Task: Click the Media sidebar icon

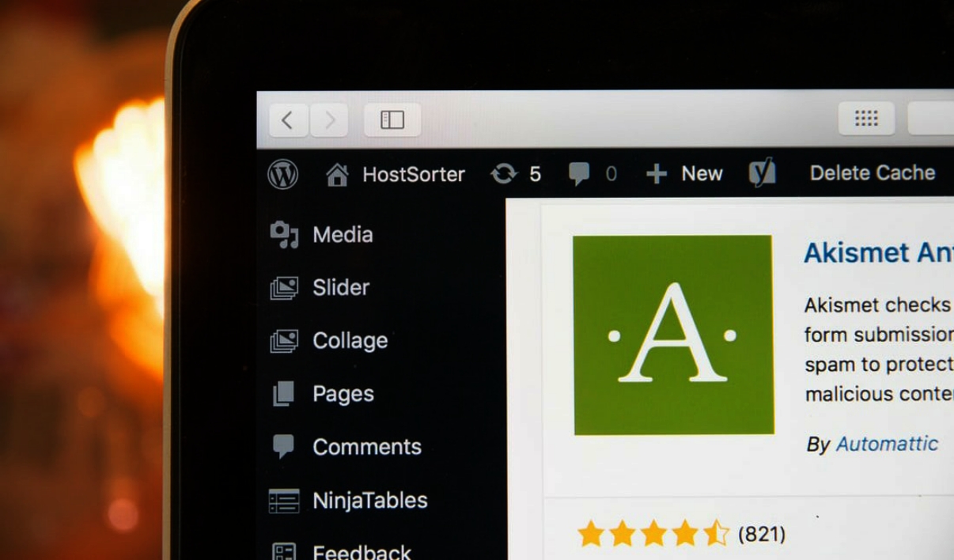Action: coord(284,235)
